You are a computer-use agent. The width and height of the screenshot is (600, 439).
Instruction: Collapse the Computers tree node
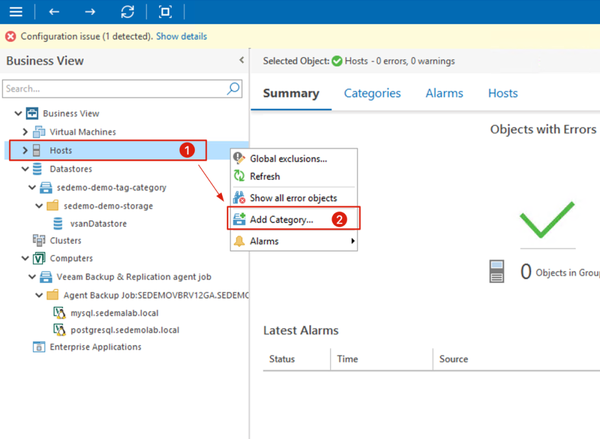tap(25, 258)
